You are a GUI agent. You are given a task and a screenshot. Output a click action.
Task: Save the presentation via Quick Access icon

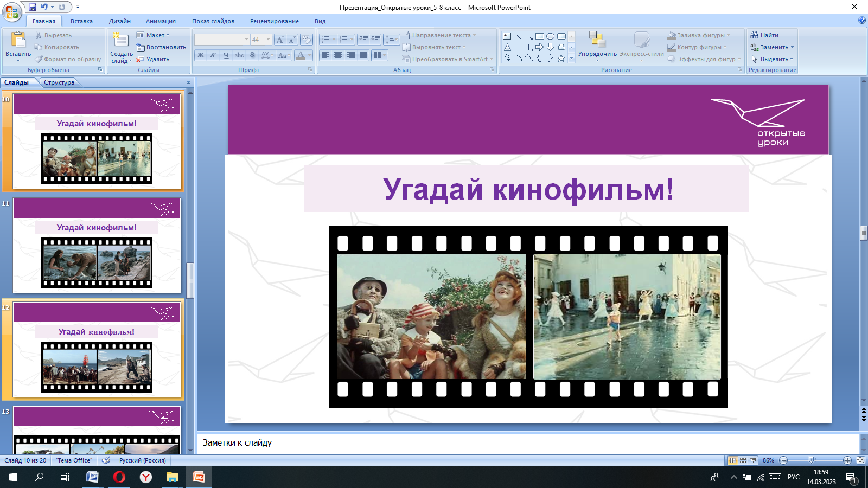tap(33, 7)
